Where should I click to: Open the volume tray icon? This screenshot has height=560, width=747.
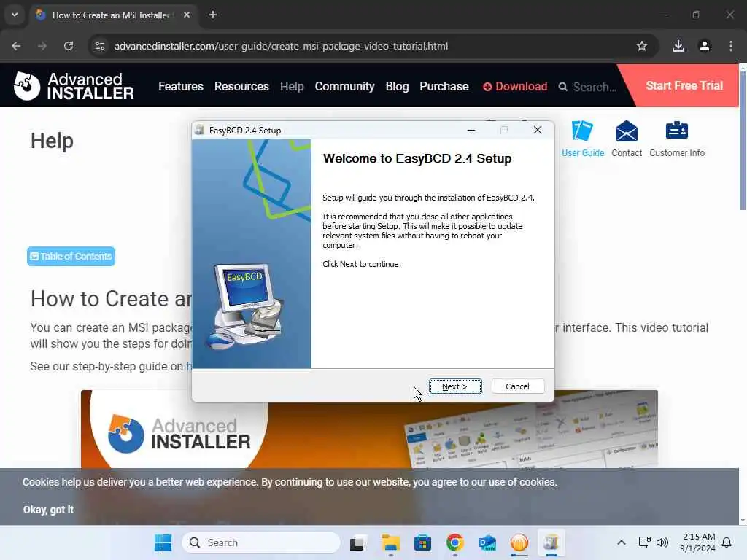click(x=662, y=542)
